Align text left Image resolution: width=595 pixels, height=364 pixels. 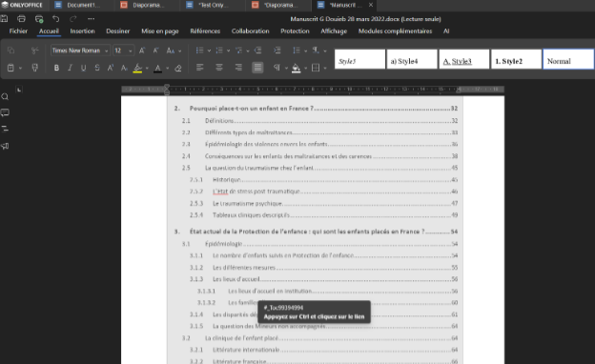point(199,68)
